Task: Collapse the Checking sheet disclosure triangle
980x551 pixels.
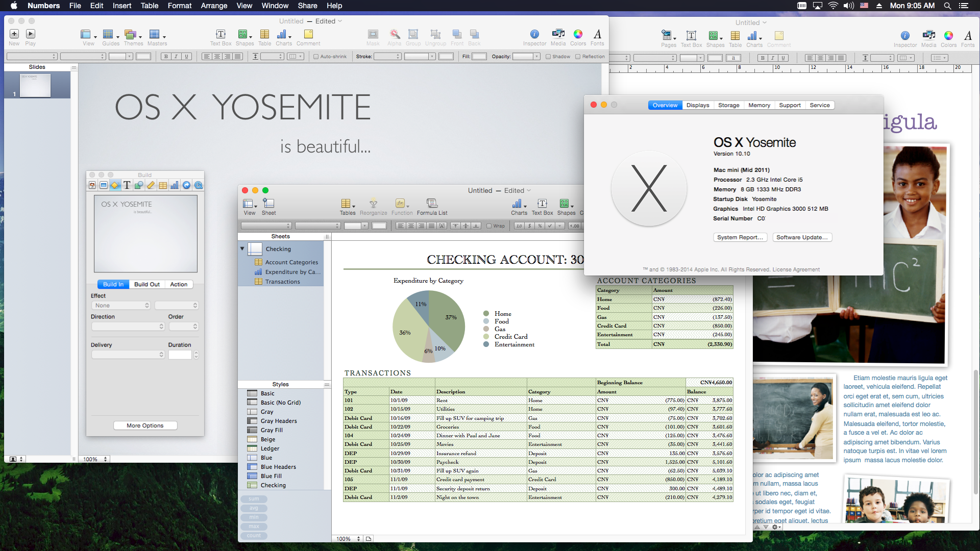Action: coord(242,248)
